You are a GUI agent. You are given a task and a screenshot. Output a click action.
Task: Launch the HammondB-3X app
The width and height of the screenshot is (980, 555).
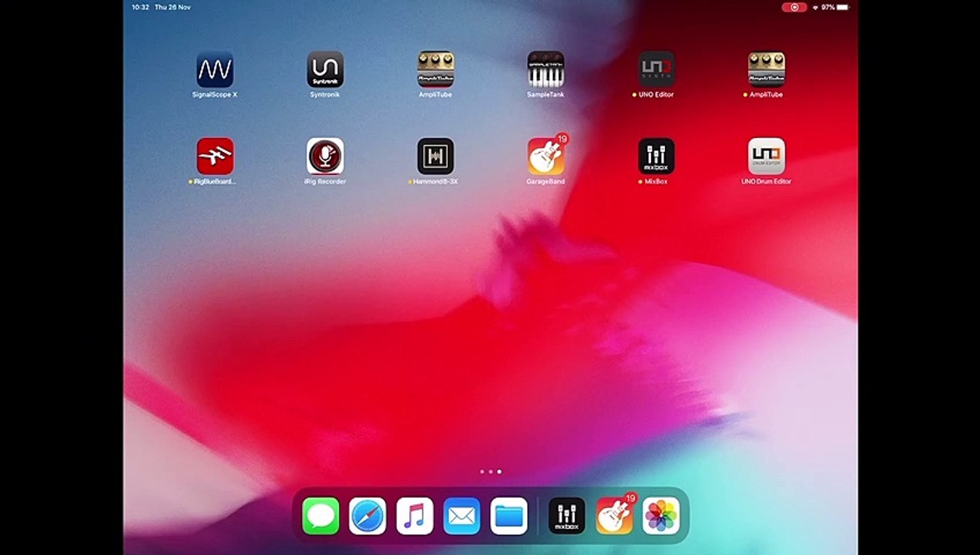(435, 156)
